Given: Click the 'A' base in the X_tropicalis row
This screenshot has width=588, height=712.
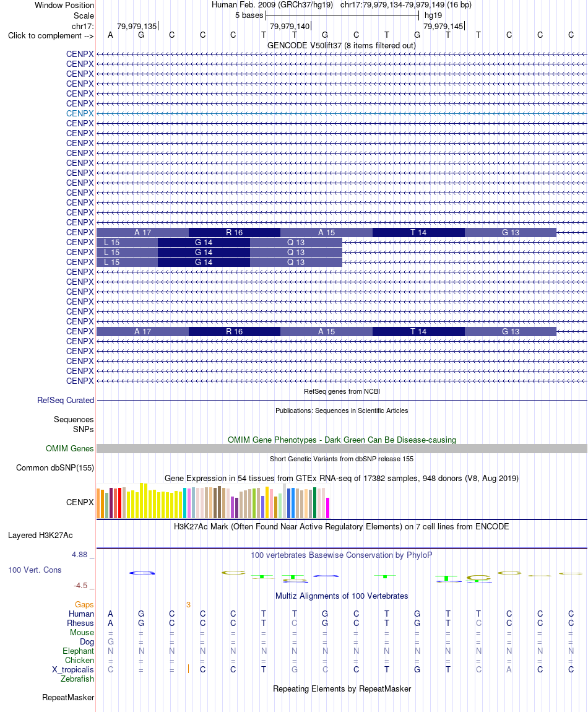Looking at the screenshot, I should (x=509, y=669).
